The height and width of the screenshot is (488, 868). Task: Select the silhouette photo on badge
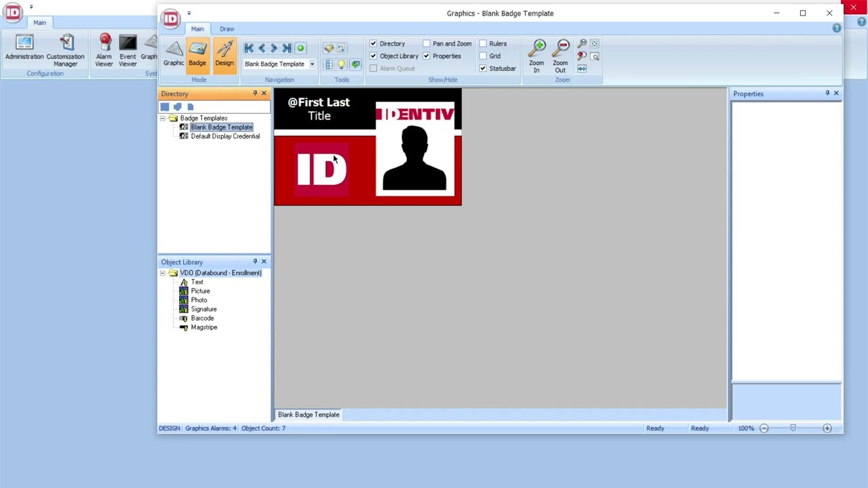(x=415, y=158)
